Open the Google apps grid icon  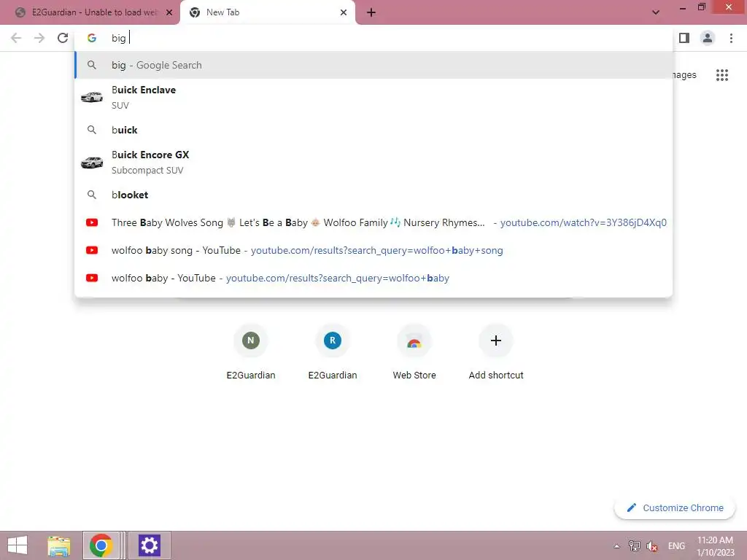[721, 75]
